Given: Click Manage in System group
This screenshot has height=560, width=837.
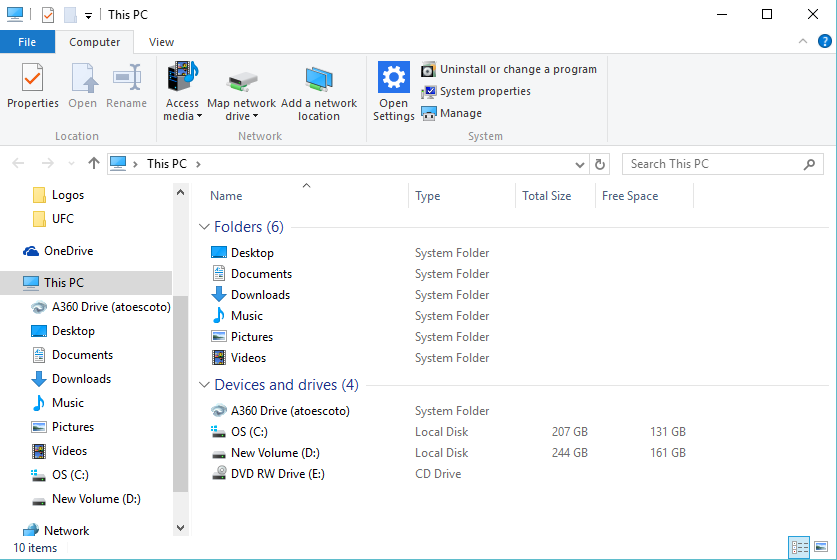Looking at the screenshot, I should pyautogui.click(x=452, y=113).
